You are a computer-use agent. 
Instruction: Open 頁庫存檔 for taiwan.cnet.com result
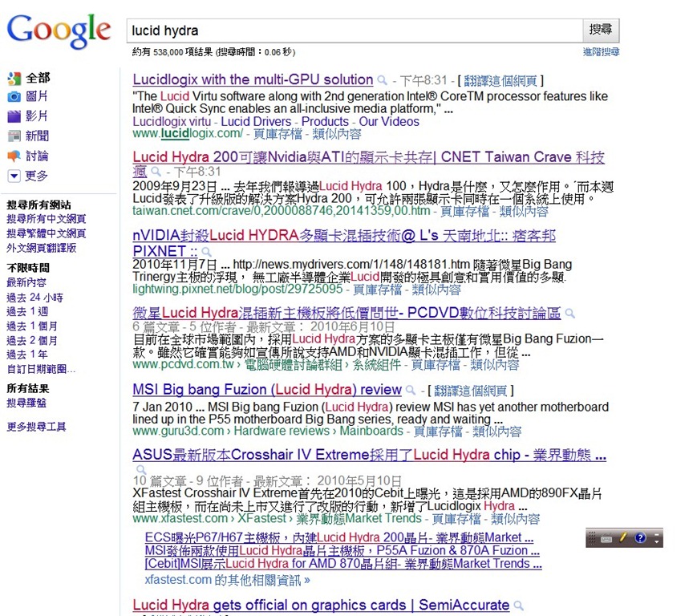[x=464, y=212]
